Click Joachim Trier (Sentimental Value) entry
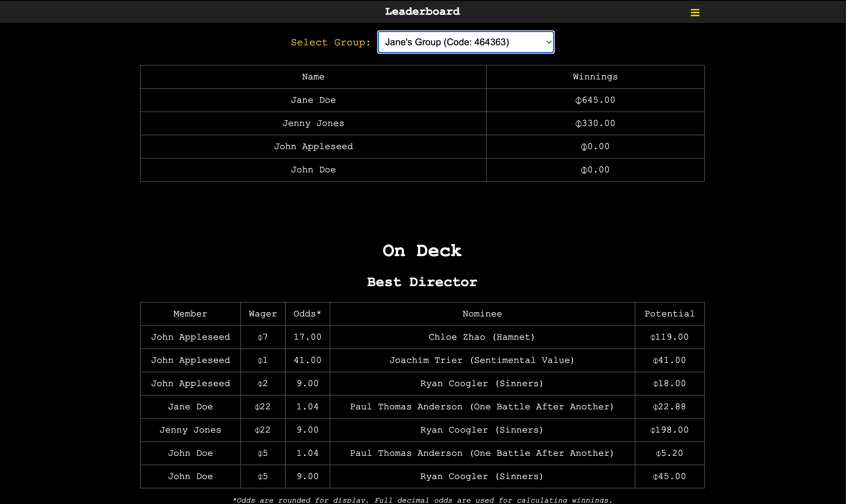 482,360
